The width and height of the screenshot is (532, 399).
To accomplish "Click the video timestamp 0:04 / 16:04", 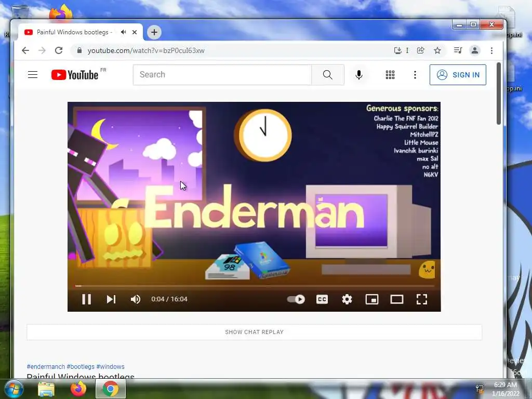I will (169, 299).
